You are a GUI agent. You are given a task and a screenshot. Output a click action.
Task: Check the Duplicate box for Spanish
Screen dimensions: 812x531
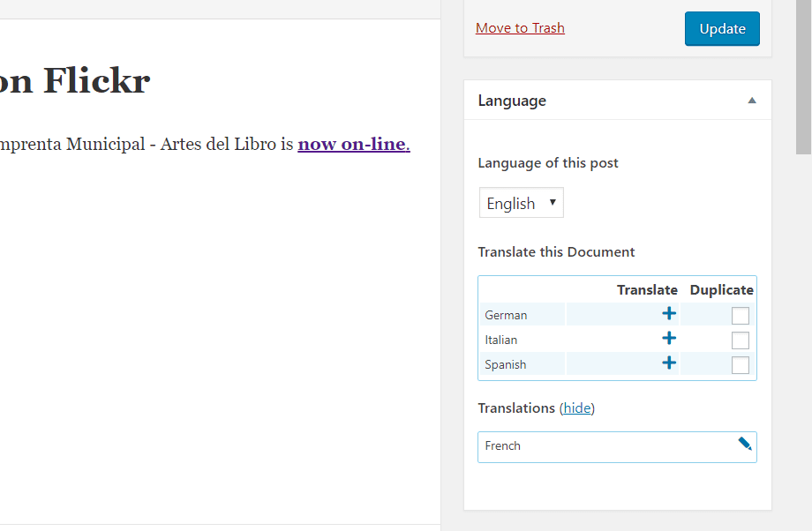tap(740, 365)
